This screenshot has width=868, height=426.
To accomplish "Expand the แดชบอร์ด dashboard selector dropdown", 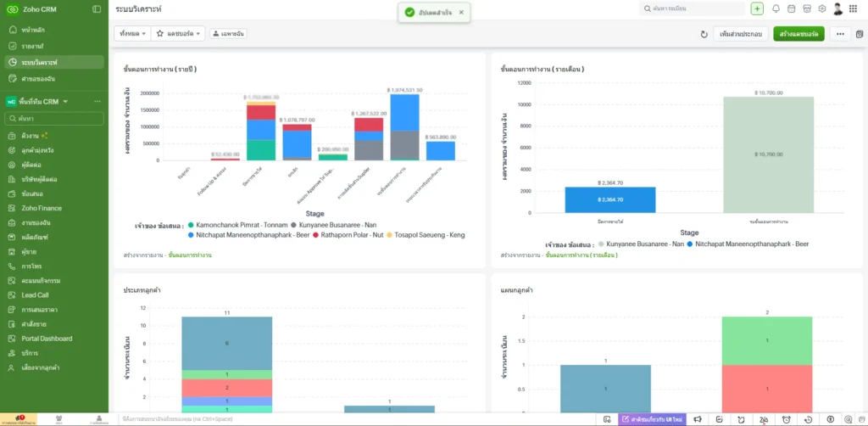I will [178, 34].
